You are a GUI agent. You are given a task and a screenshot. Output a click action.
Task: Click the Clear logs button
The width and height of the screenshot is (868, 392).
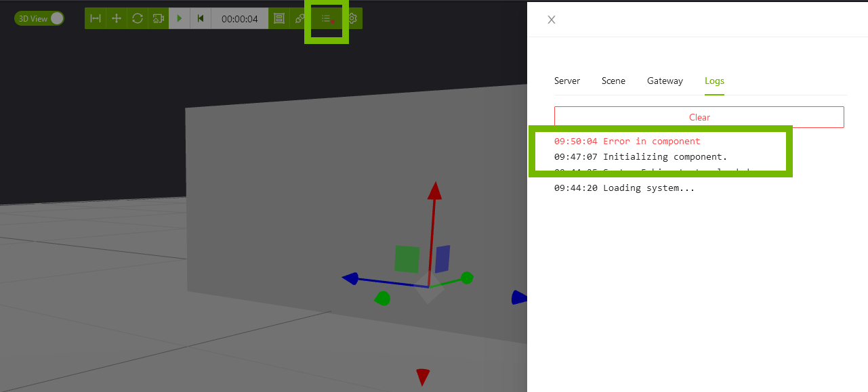pos(699,117)
